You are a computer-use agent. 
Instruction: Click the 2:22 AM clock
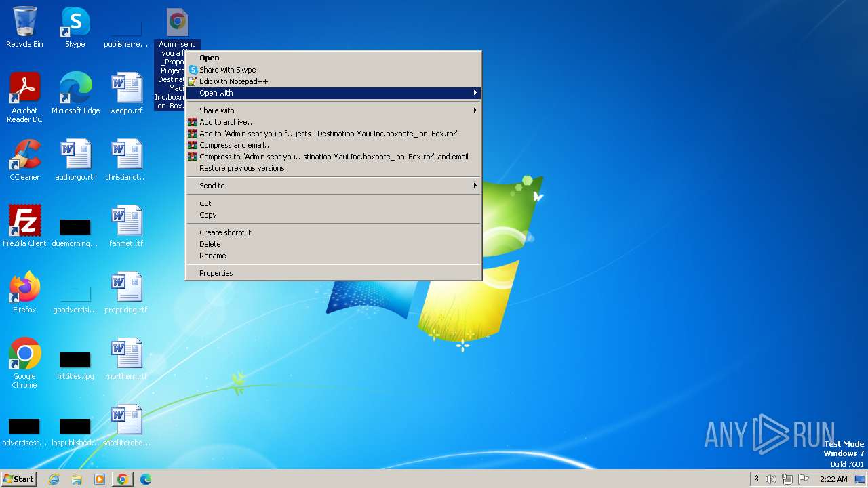[x=833, y=479]
